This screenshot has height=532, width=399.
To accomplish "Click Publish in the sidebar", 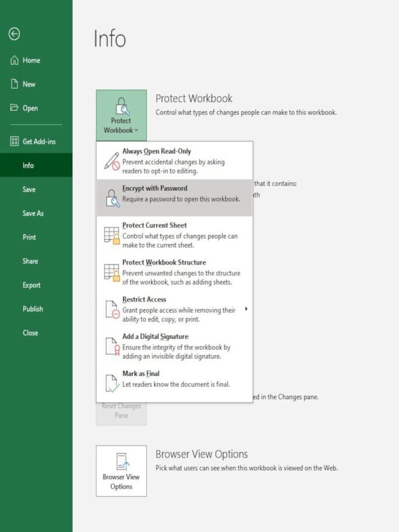I will click(x=33, y=309).
